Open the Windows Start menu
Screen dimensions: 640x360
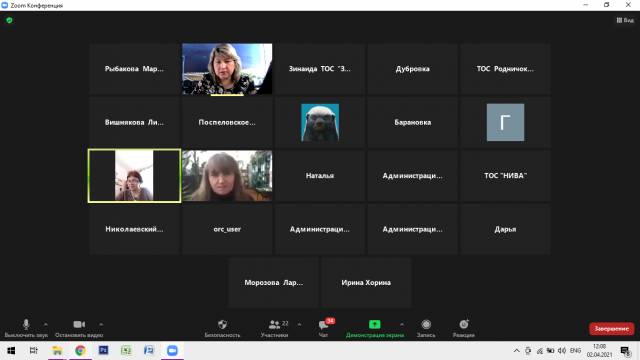tap(11, 351)
